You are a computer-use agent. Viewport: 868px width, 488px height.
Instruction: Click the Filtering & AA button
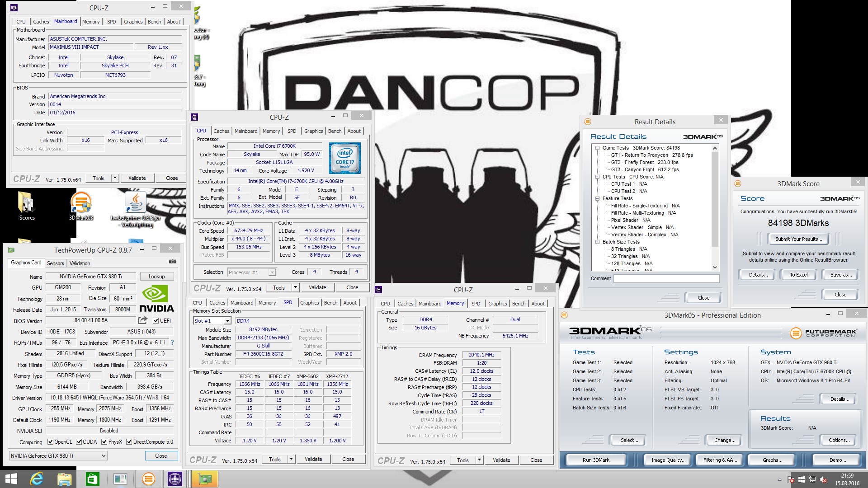(x=720, y=460)
